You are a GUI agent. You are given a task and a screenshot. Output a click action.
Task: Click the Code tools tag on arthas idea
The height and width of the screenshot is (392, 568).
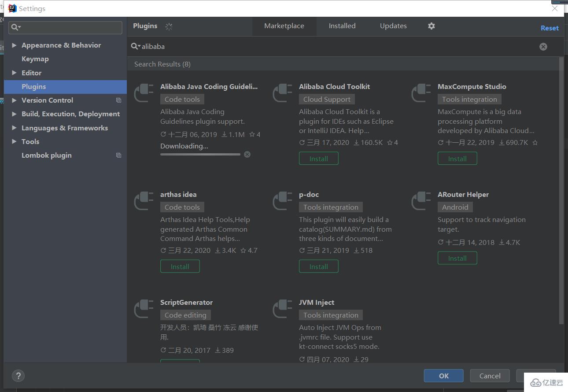182,207
